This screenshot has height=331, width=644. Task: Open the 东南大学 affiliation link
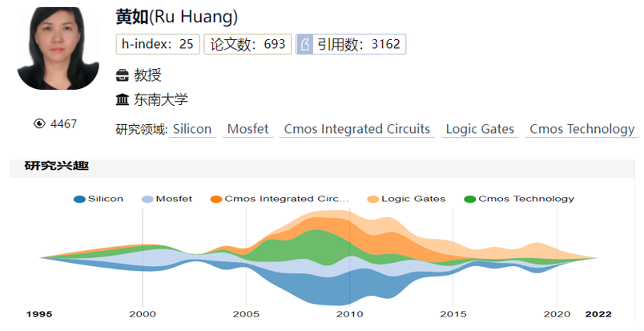click(x=161, y=100)
